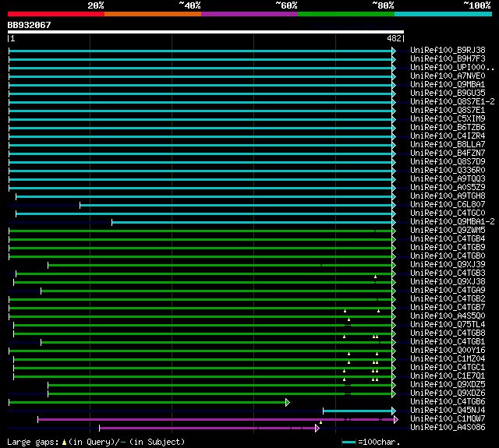Click the cyan ~100% legend segment
The width and height of the screenshot is (499, 448).
444,14
